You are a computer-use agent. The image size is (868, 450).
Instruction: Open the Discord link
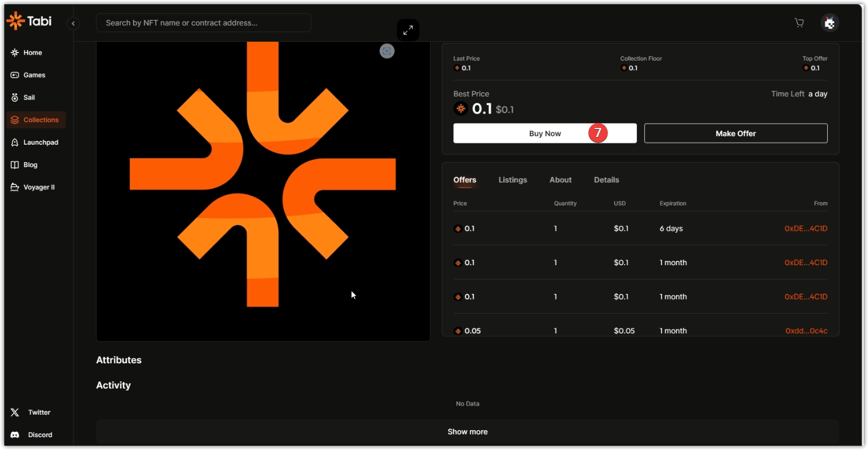coord(40,435)
